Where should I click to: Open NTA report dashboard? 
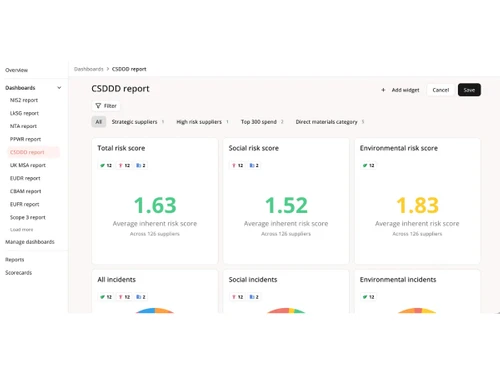(x=23, y=126)
